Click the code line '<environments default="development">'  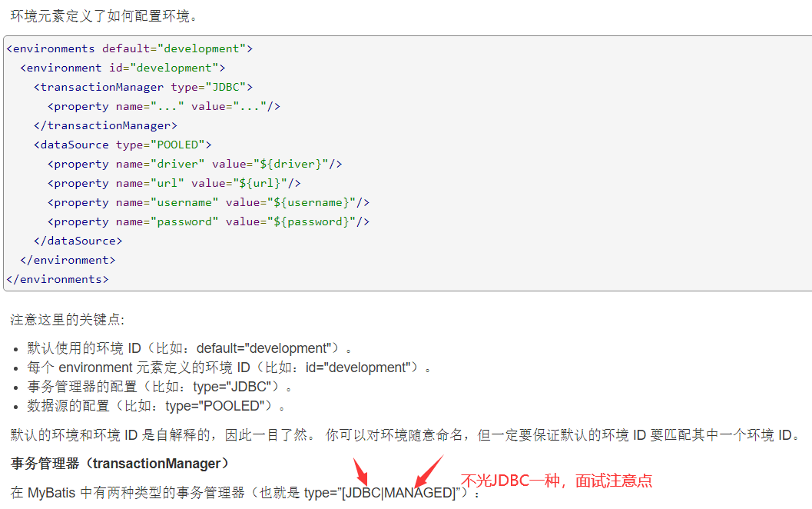(130, 48)
